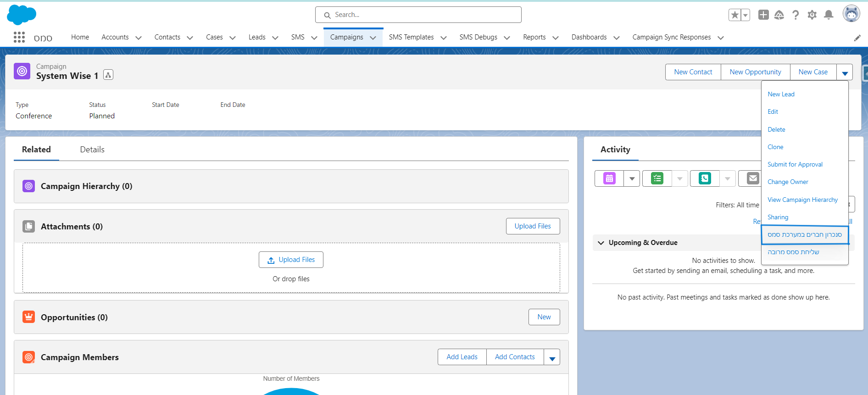Open the Help question mark icon
The image size is (868, 395).
tap(796, 15)
